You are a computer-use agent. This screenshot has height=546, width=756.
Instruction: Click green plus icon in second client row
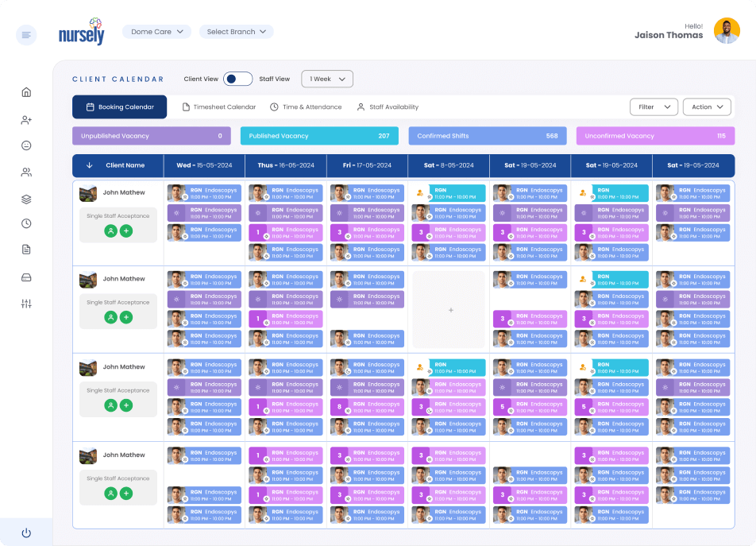tap(126, 317)
